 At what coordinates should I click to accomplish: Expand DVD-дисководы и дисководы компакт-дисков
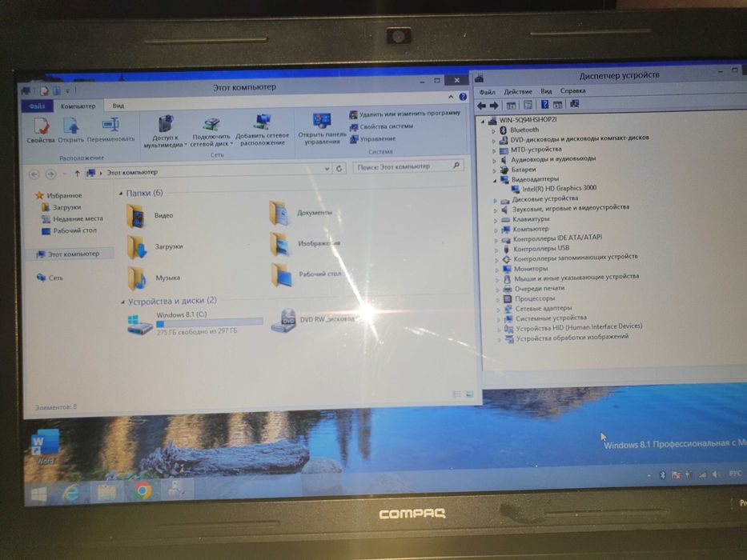pos(493,141)
